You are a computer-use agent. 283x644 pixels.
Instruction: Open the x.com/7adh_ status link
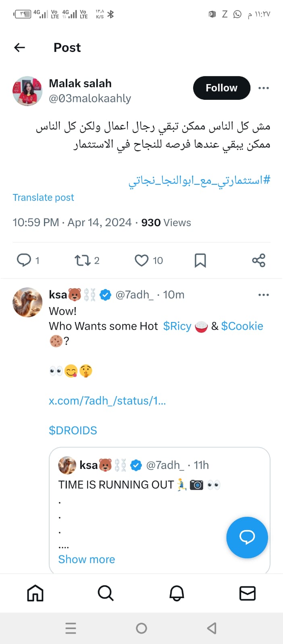(x=107, y=401)
